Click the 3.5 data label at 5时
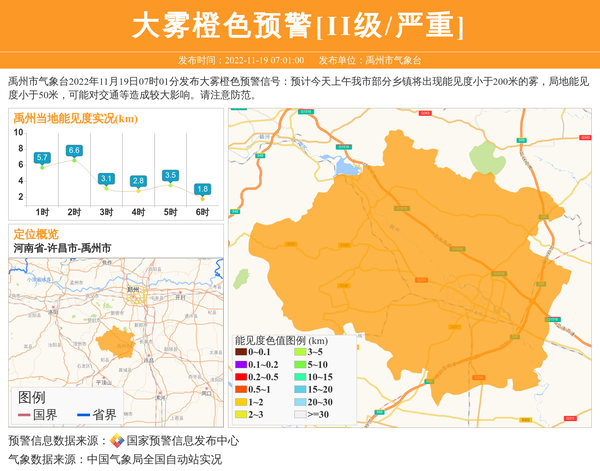Screen dimensions: 600x471 click(170, 175)
